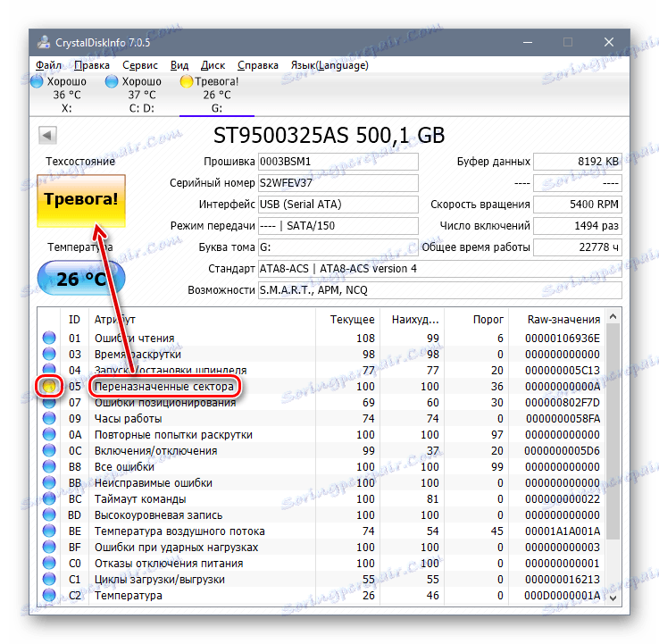The height and width of the screenshot is (644, 659).
Task: Click the 26 °C temperature button
Action: tap(81, 279)
